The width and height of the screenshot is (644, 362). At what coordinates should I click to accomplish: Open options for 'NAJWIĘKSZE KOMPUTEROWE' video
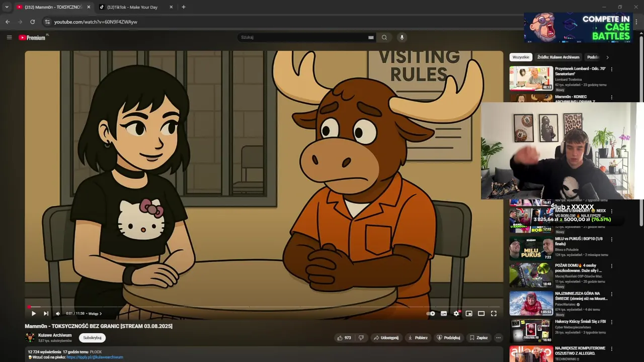tap(612, 349)
